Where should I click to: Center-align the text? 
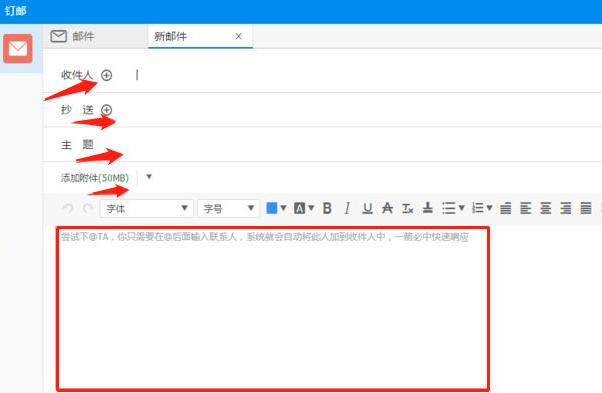click(x=546, y=208)
